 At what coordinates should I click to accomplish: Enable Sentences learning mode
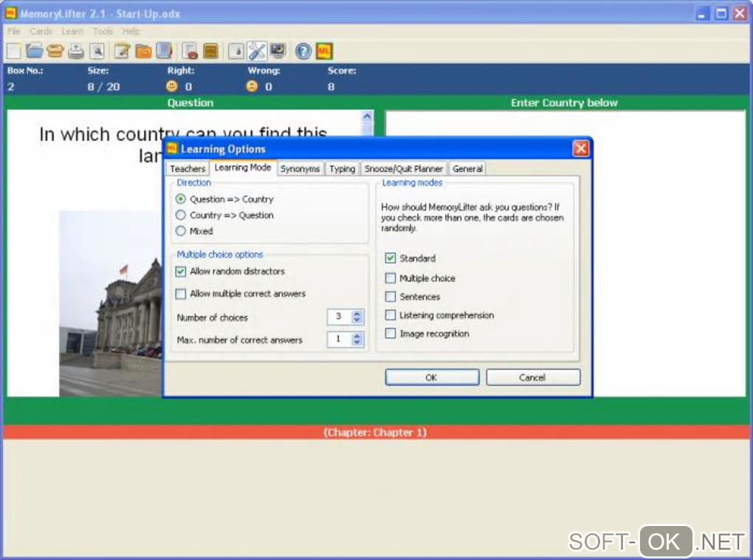coord(391,297)
